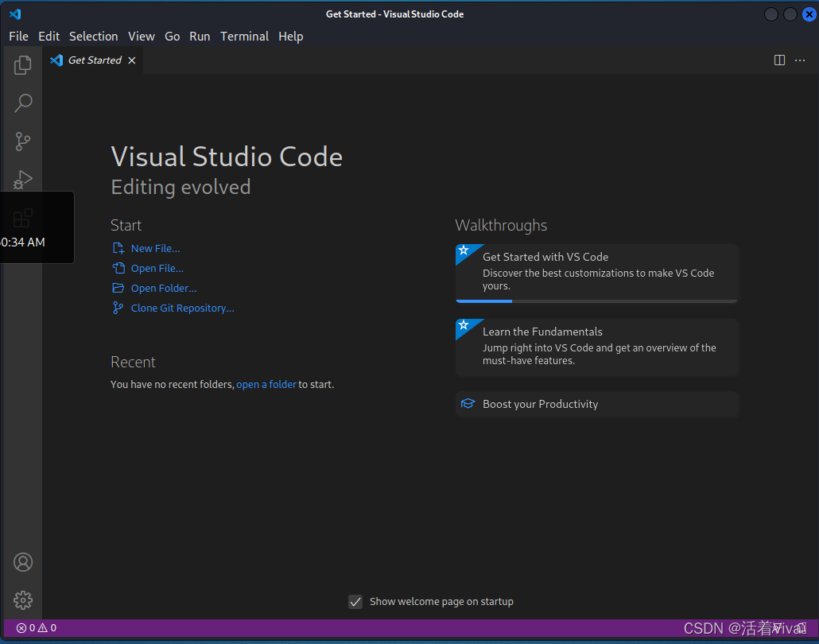Viewport: 819px width, 644px height.
Task: Open the More Actions ellipsis menu
Action: pyautogui.click(x=800, y=60)
